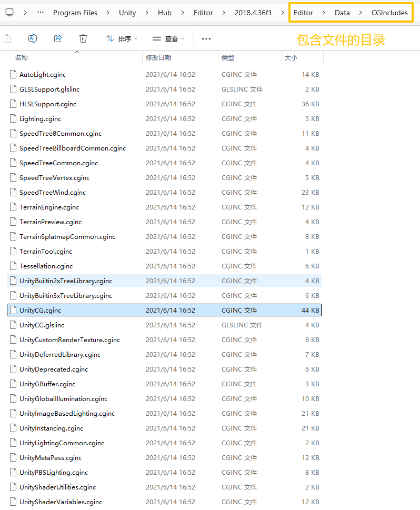This screenshot has width=420, height=510.
Task: Click the Delete trash can icon
Action: point(83,39)
